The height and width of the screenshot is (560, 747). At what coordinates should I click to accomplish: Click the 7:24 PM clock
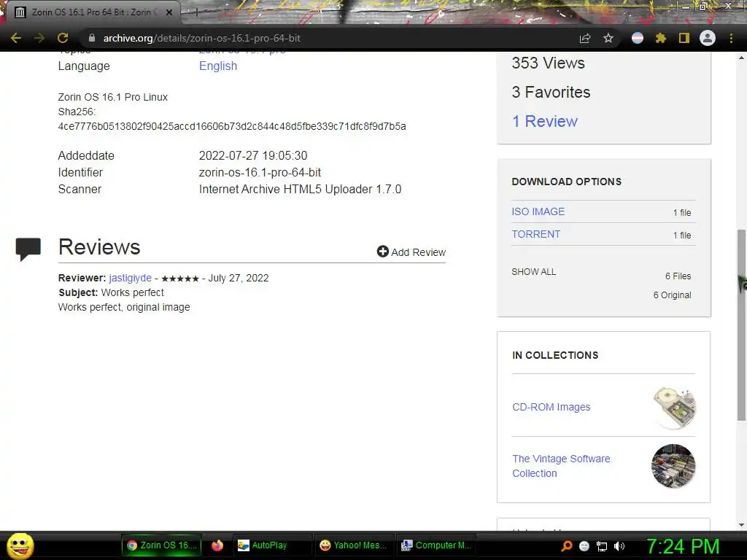pyautogui.click(x=683, y=546)
